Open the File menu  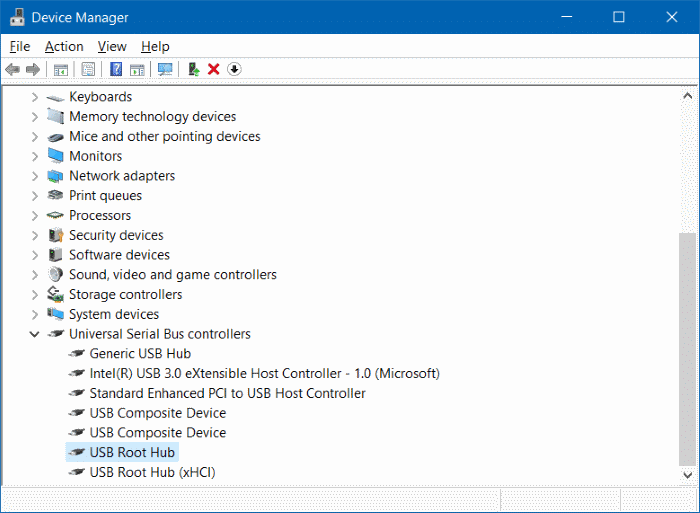[20, 46]
